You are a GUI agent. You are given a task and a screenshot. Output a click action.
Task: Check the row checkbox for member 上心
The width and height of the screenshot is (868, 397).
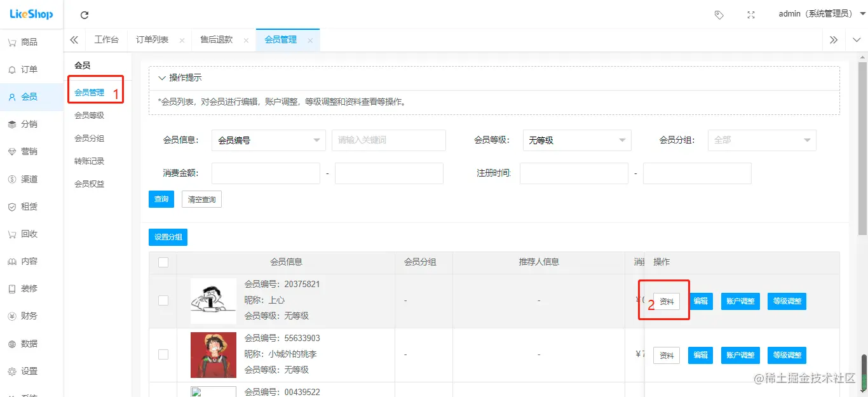[163, 300]
